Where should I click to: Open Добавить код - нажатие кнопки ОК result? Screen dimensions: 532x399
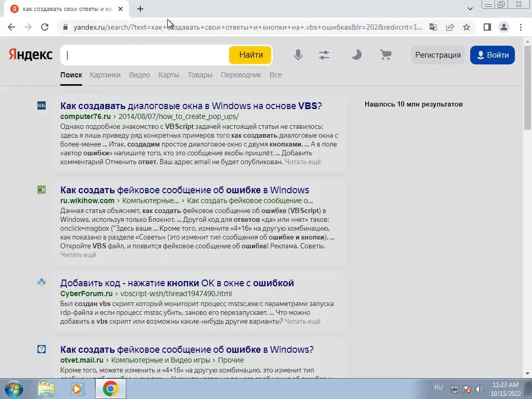click(177, 283)
